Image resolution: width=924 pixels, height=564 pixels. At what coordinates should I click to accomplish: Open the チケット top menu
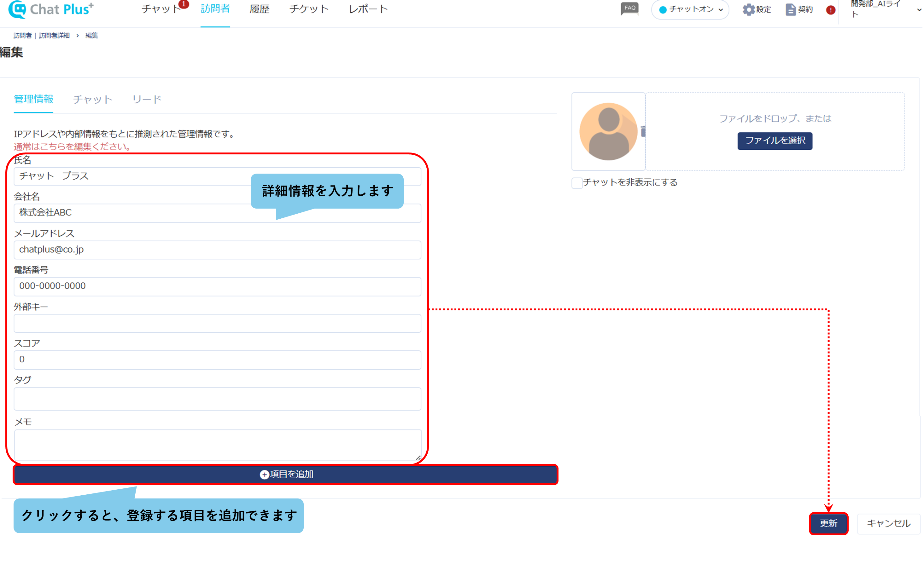[309, 9]
